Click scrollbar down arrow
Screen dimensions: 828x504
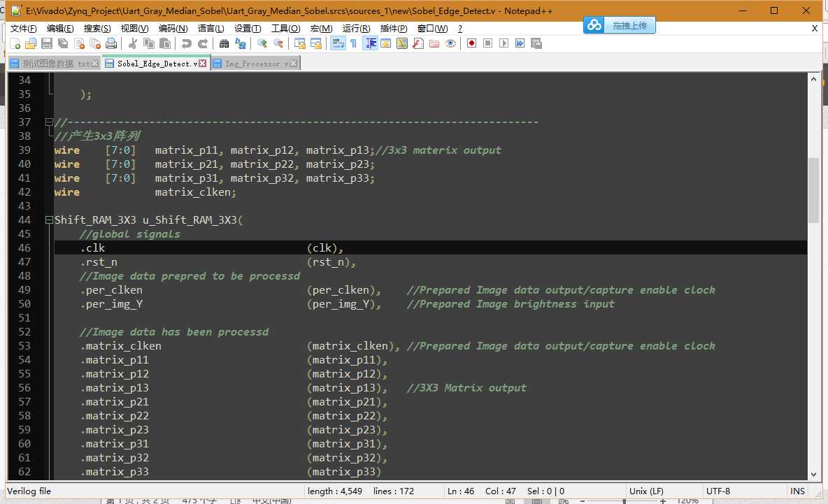click(x=814, y=475)
